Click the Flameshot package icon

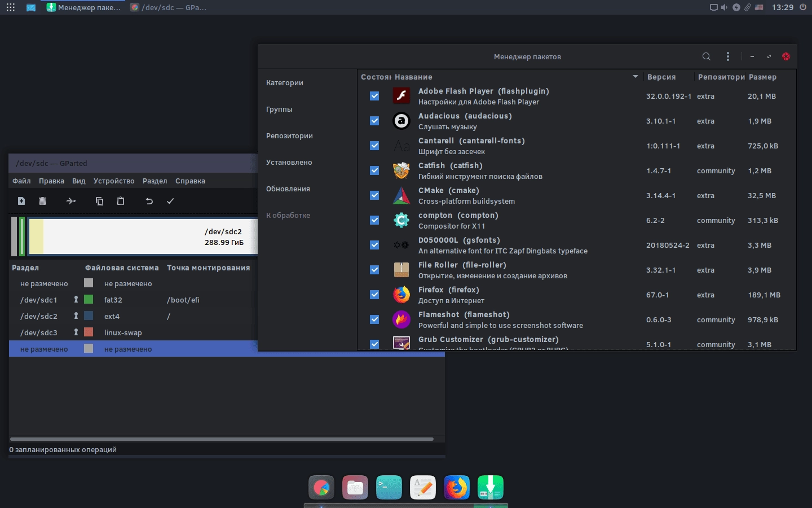[x=401, y=319]
